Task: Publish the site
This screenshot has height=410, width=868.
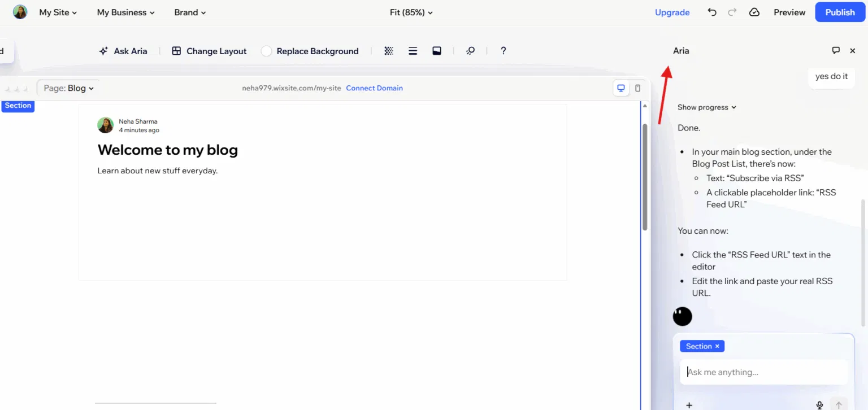Action: pos(839,12)
